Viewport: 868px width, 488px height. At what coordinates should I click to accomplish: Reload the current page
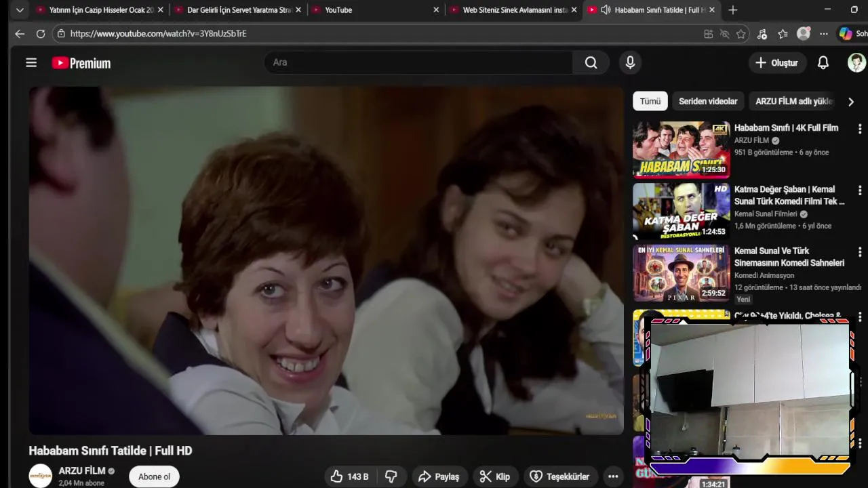[x=41, y=33]
